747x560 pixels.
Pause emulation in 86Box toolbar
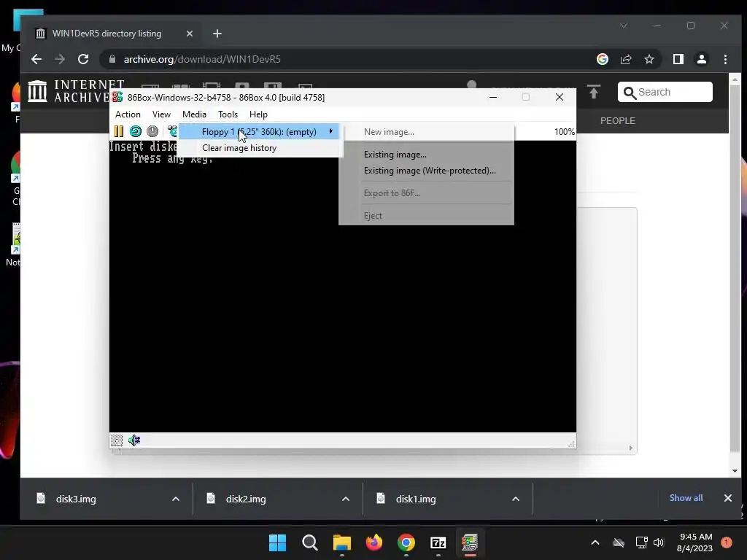coord(119,131)
